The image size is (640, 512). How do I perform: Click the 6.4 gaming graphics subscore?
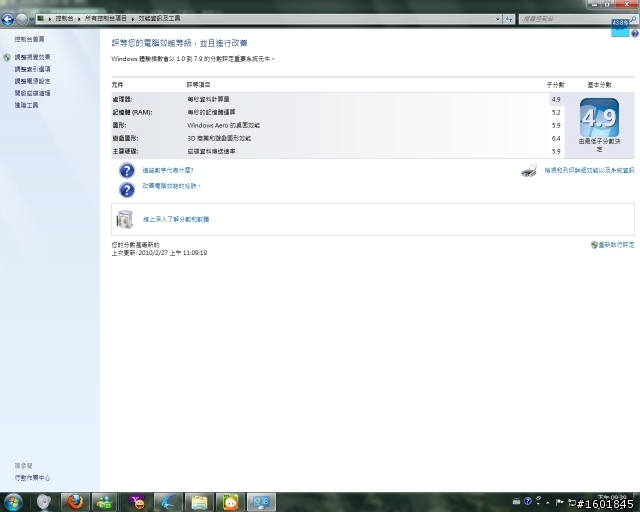point(556,138)
